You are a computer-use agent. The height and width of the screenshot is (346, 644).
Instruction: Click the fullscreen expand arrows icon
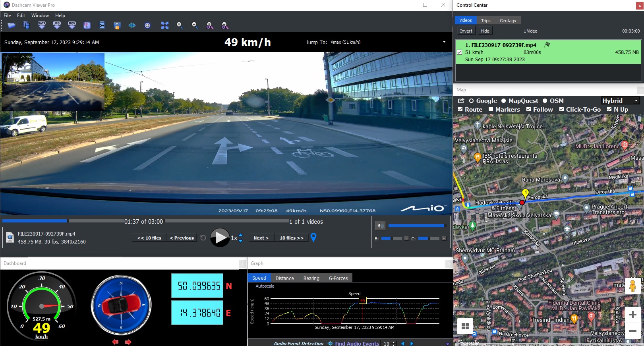(x=165, y=25)
